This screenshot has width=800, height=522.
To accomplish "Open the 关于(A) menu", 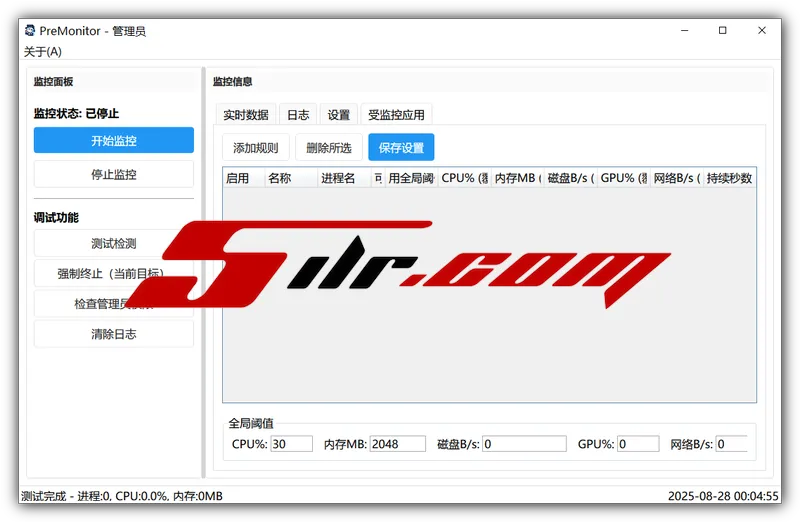I will pos(43,52).
